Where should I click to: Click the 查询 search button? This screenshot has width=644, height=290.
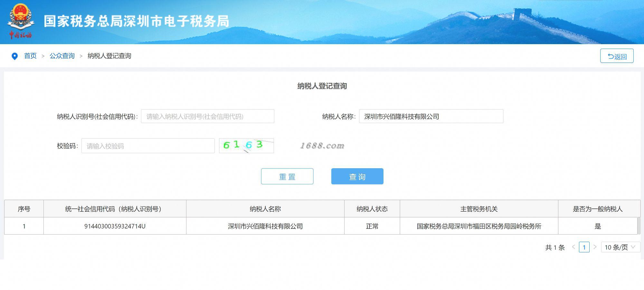tap(357, 176)
